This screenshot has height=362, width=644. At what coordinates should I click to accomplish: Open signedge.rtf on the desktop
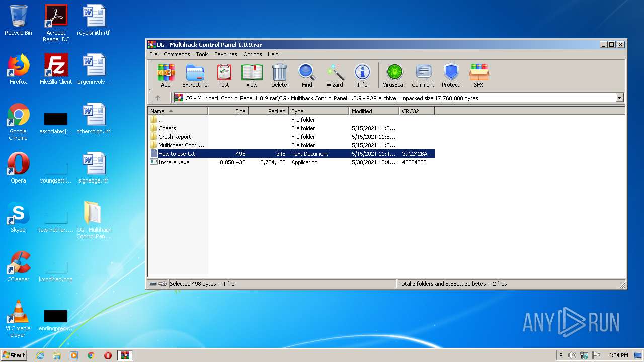click(94, 168)
